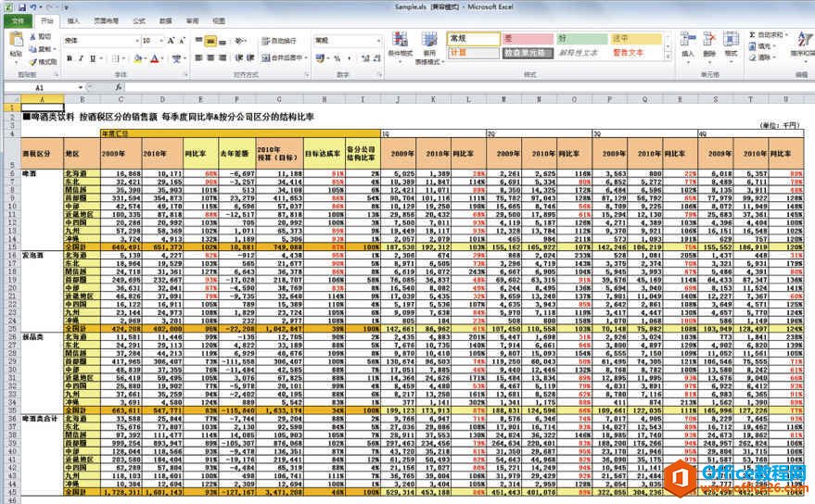This screenshot has height=504, width=815.
Task: Apply the Normal cell style
Action: click(x=473, y=39)
